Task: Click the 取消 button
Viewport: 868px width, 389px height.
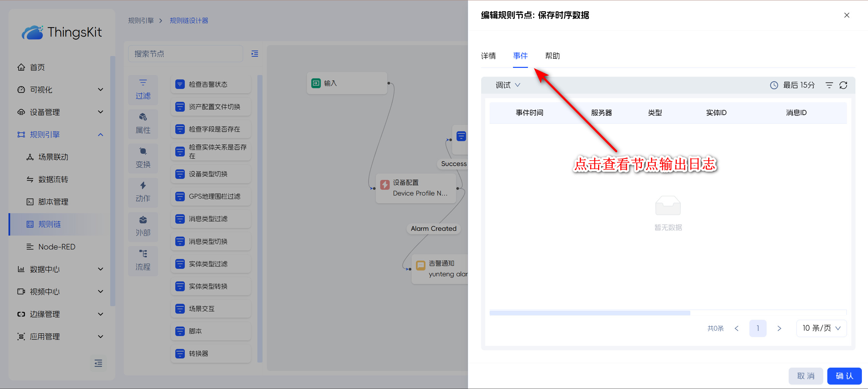Action: (x=806, y=376)
